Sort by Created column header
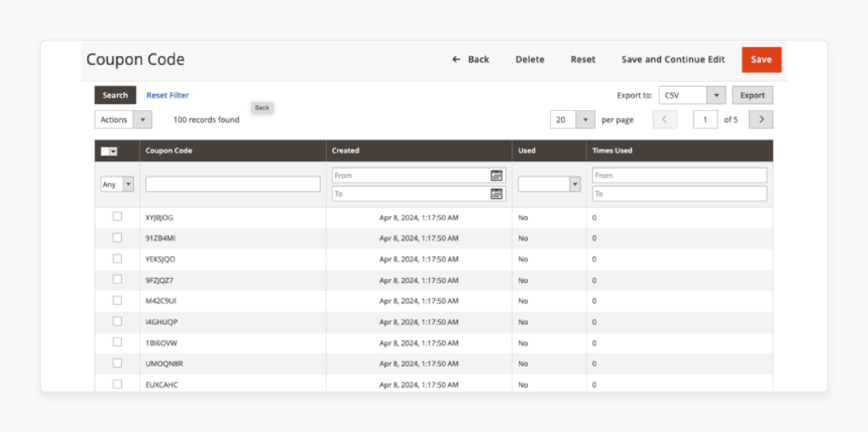Screen dimensions: 868x432 tap(419, 151)
